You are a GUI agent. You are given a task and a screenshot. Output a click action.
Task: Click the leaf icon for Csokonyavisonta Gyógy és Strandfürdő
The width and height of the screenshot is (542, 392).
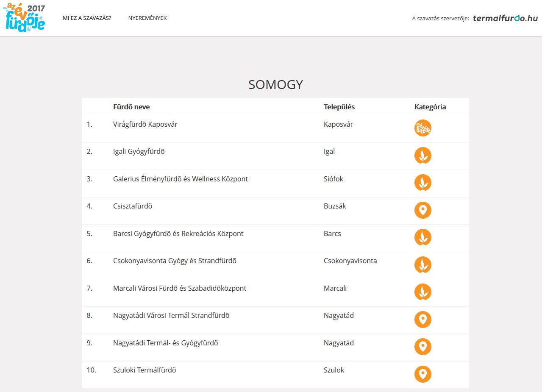(422, 265)
